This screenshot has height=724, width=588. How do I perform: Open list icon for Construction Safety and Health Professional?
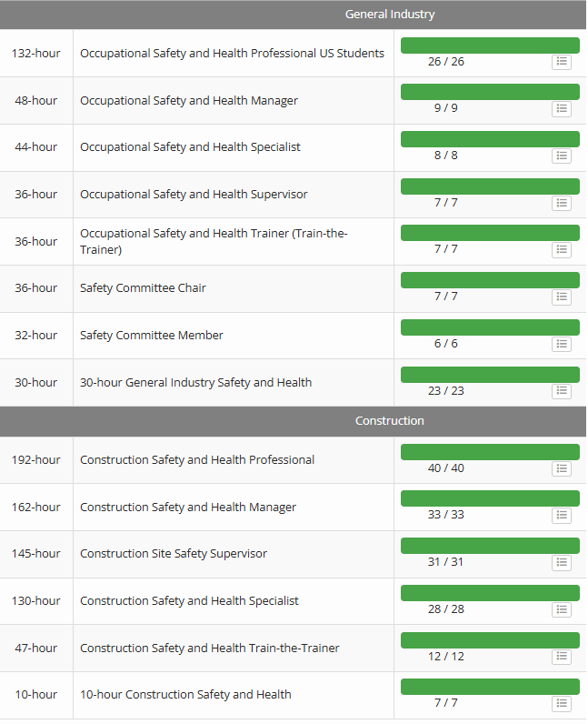point(562,468)
